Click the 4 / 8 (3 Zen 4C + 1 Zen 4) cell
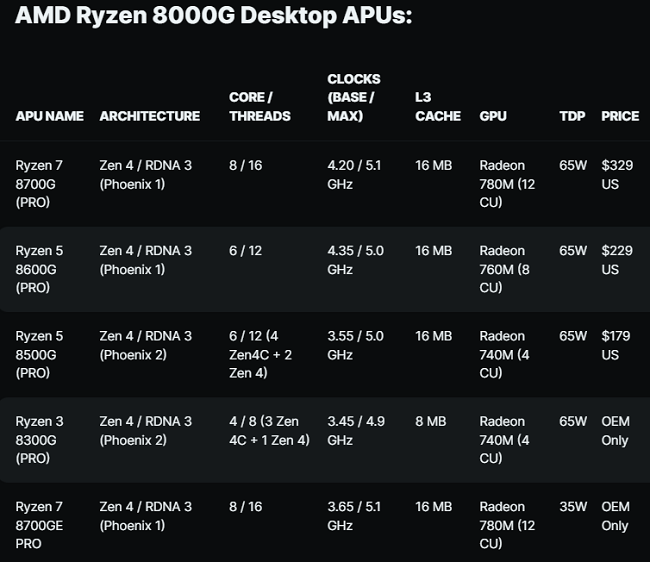This screenshot has width=650, height=562. tap(269, 431)
